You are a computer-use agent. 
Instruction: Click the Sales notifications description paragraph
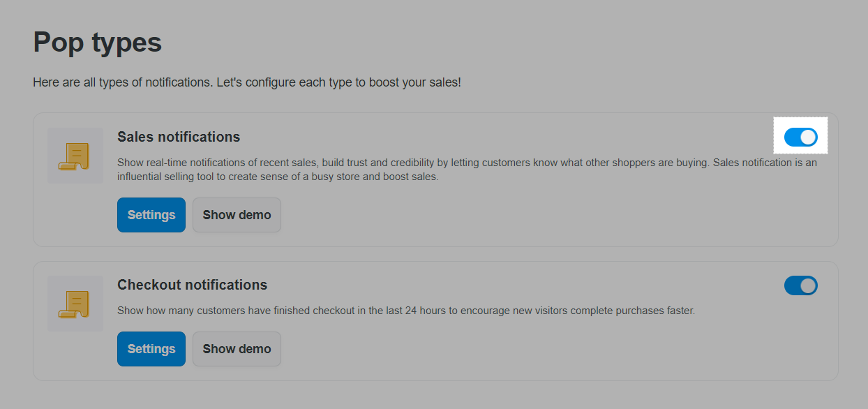coord(467,170)
